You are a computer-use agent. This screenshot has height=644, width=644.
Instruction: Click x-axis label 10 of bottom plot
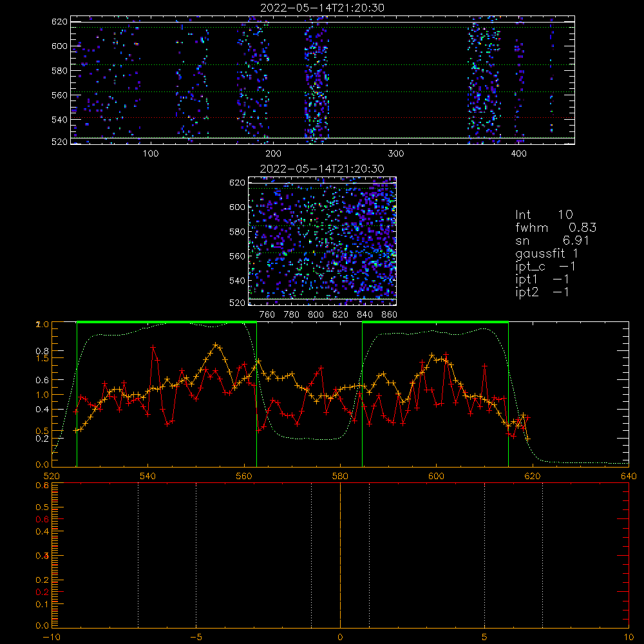coord(629,638)
